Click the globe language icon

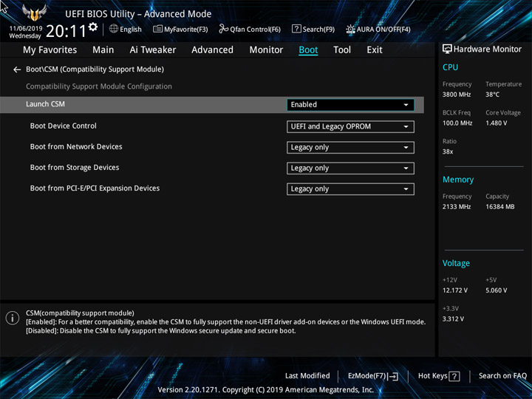[114, 29]
